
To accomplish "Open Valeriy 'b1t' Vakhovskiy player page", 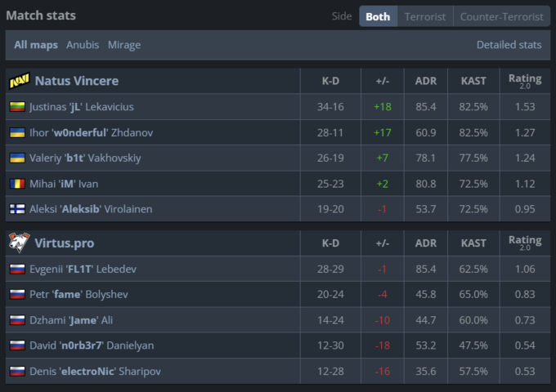I will (x=85, y=158).
